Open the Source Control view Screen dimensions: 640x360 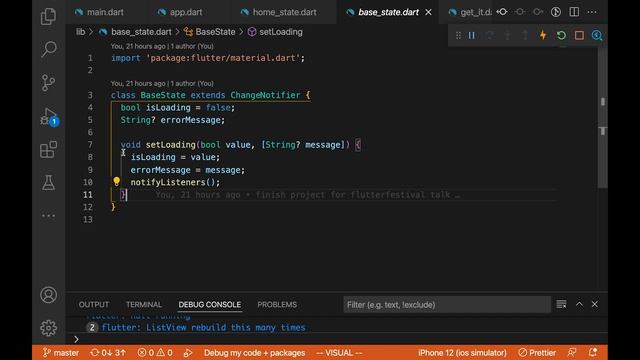pos(48,82)
